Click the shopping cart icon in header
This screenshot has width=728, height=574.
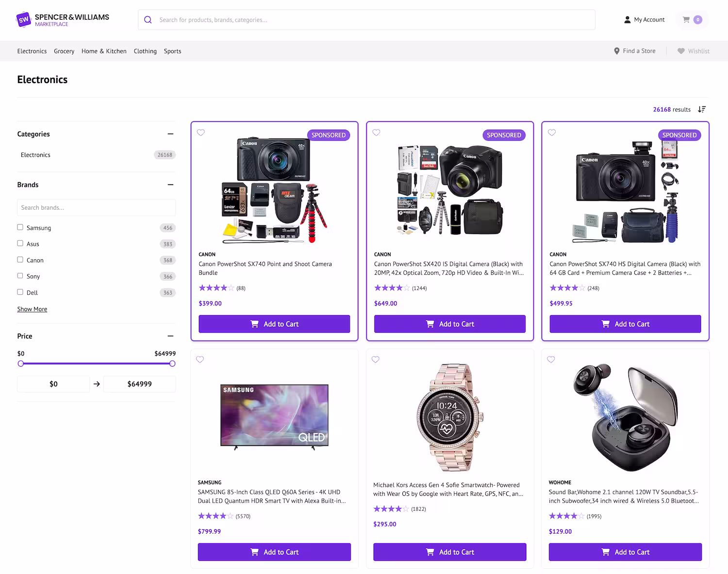[x=686, y=20]
